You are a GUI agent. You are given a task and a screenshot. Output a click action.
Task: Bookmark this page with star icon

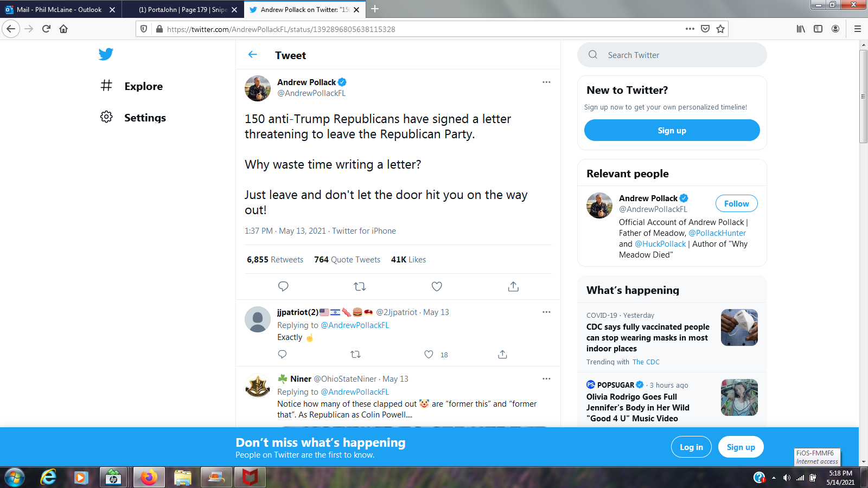pyautogui.click(x=720, y=29)
